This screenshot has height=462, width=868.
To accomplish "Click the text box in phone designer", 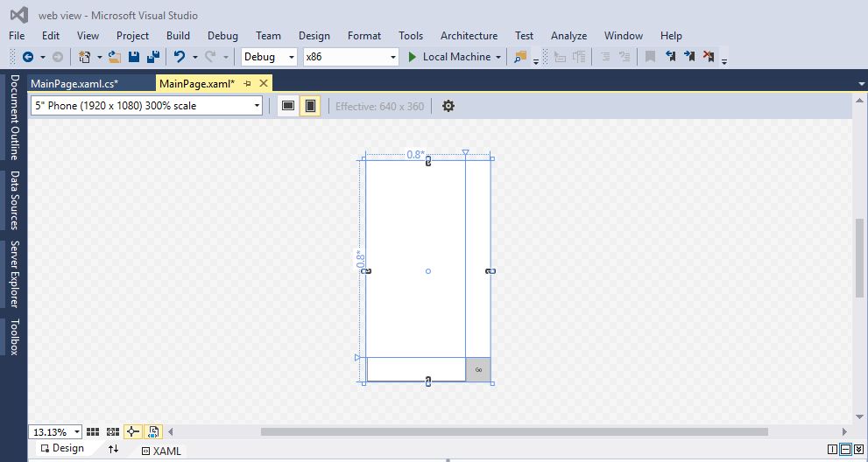I will click(416, 369).
